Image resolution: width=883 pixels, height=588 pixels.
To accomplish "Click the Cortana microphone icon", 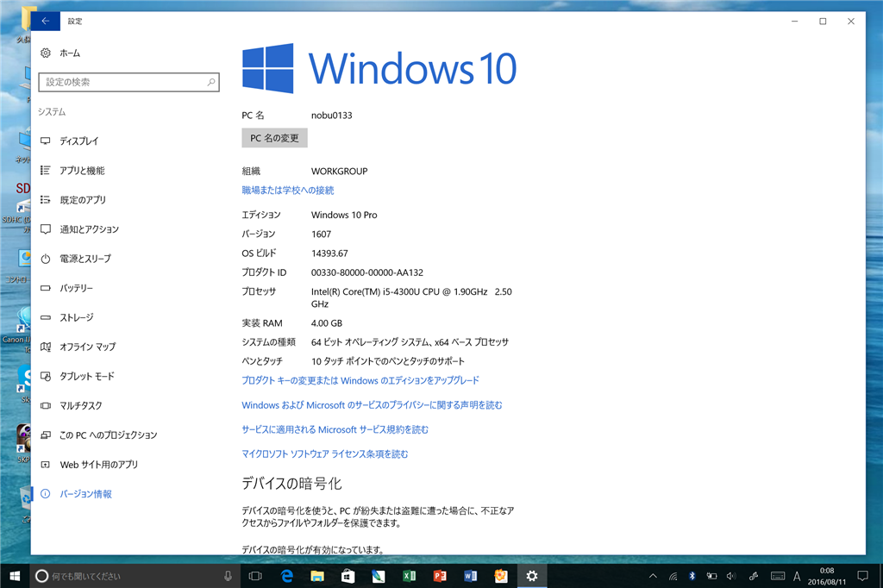I will (228, 576).
